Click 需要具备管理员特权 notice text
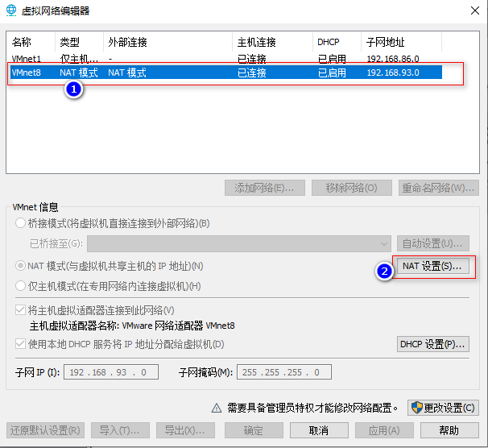 (312, 408)
